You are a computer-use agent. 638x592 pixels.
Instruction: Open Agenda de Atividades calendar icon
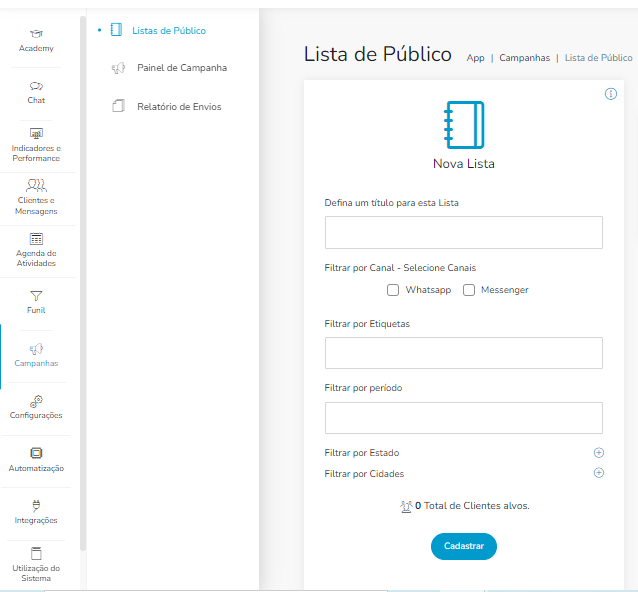[36, 239]
